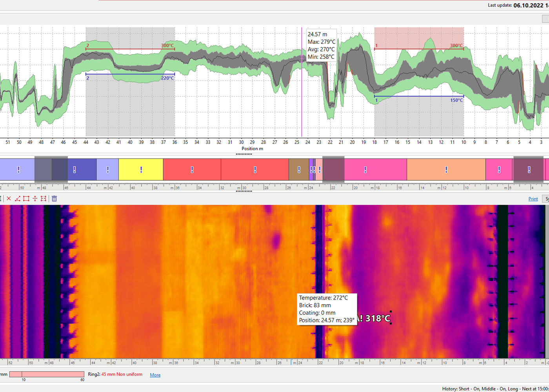Click the exclamation mark in brown segment

tap(299, 170)
